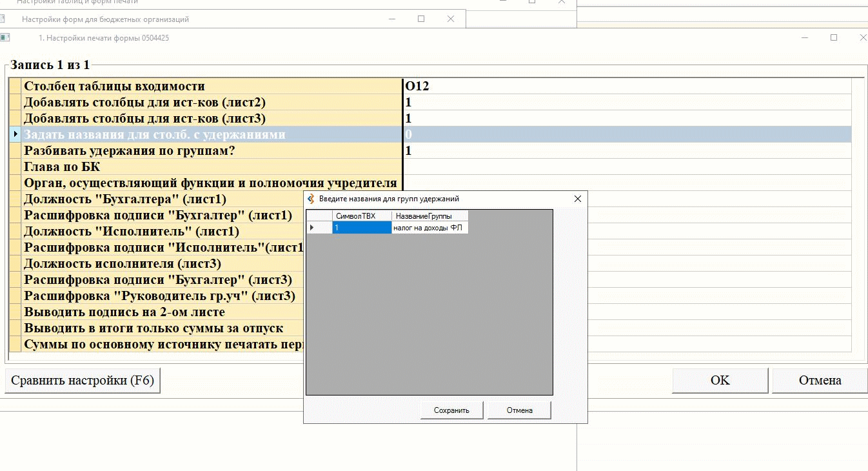The width and height of the screenshot is (868, 471).
Task: Select row 'Глава по БК'
Action: pos(212,167)
